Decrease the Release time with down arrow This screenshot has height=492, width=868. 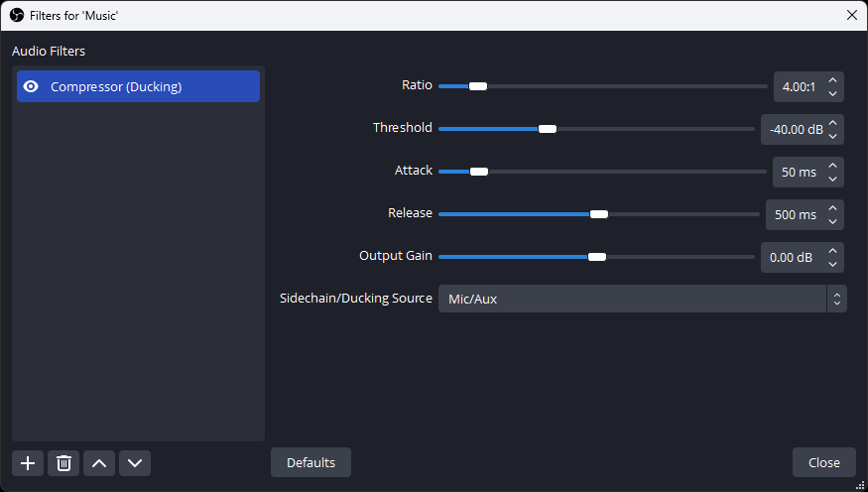click(x=833, y=221)
